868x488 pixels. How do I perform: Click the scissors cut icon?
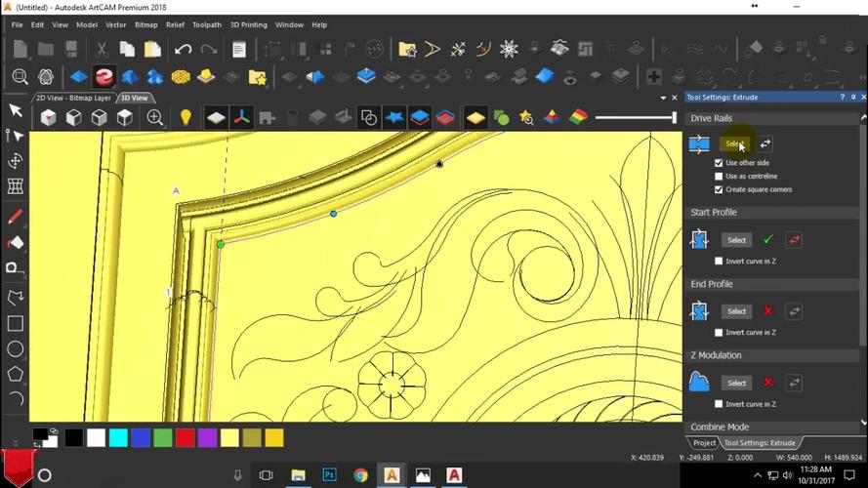coord(102,49)
